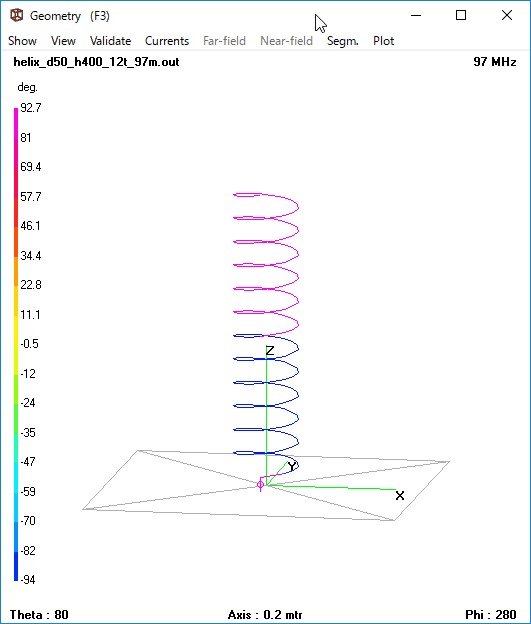Open the Show menu
Image resolution: width=531 pixels, height=624 pixels.
pyautogui.click(x=22, y=41)
